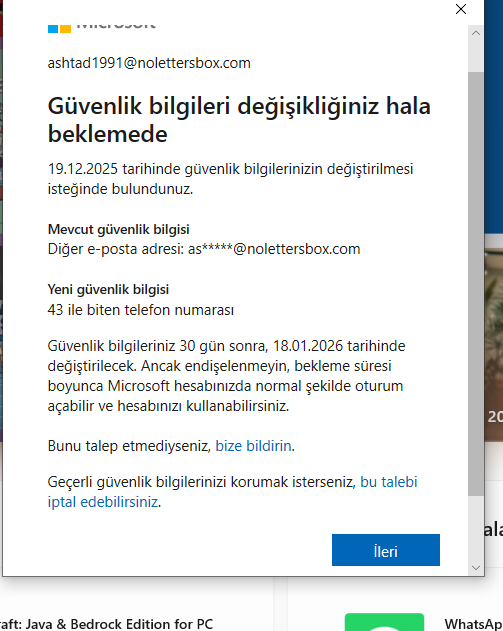This screenshot has width=503, height=631.
Task: Click the Microsoft logo at top
Action: point(101,27)
